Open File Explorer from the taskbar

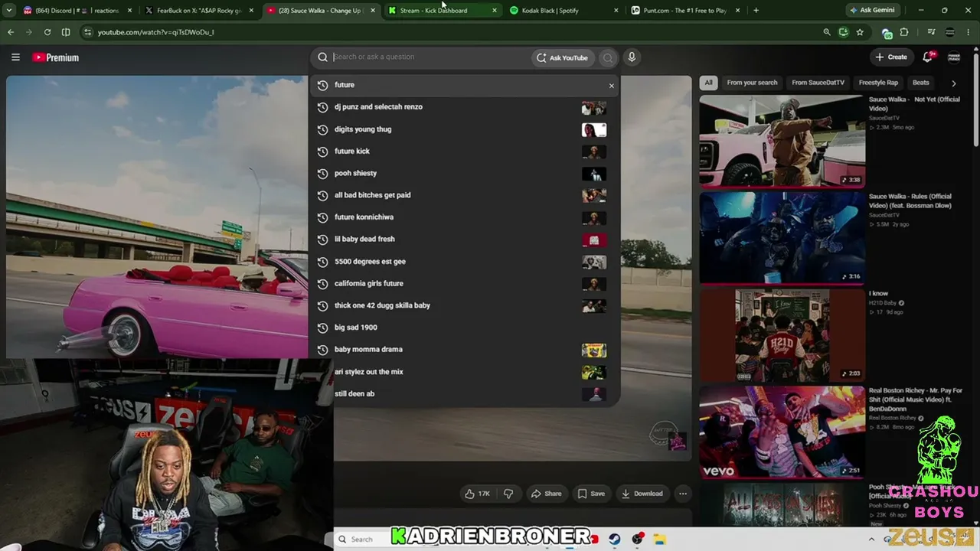point(659,540)
